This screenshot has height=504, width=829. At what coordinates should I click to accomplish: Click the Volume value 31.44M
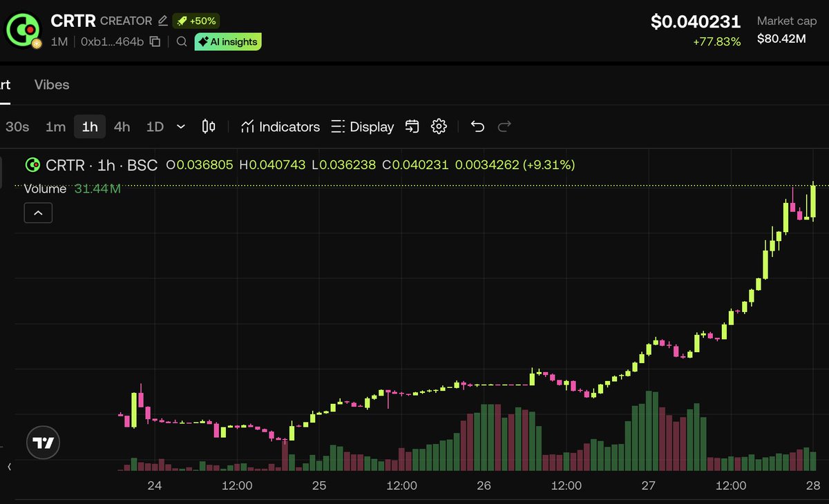(x=97, y=188)
